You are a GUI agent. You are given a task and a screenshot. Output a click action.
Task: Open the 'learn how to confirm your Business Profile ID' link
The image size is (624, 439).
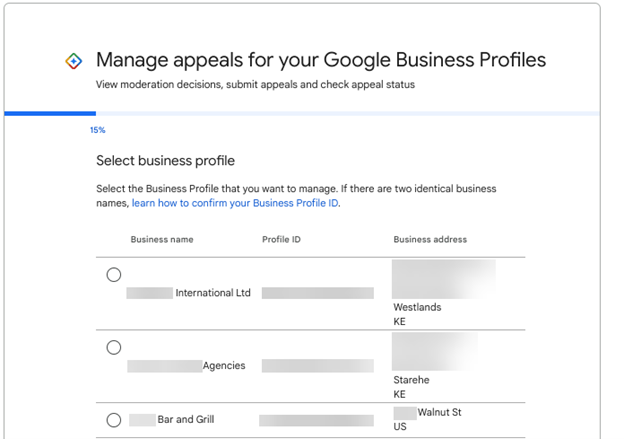[x=235, y=203]
